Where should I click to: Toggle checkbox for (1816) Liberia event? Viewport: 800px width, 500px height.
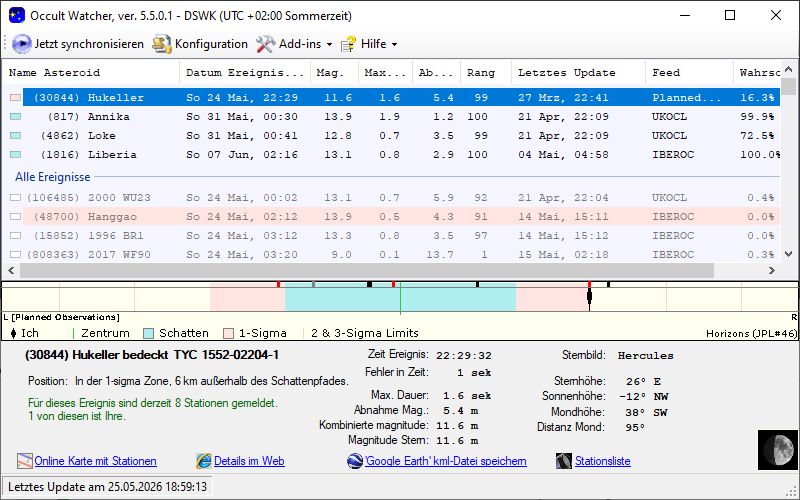pyautogui.click(x=15, y=155)
